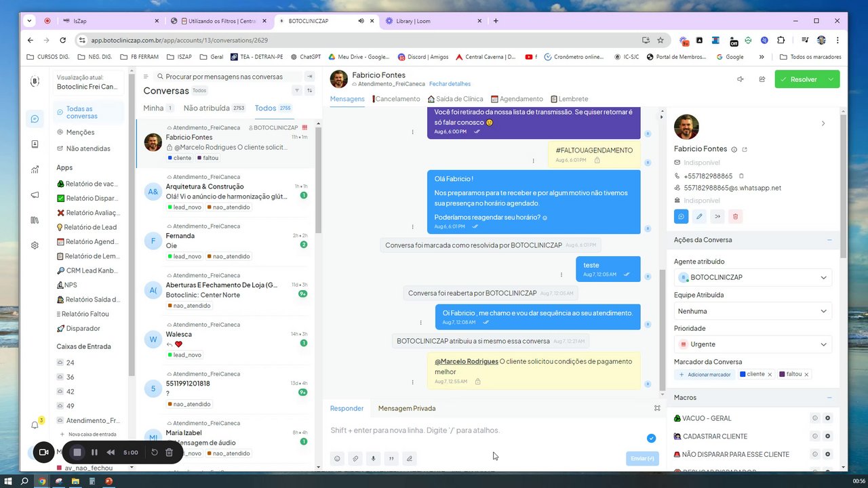This screenshot has height=488, width=868.
Task: Collapse the Macros section
Action: pyautogui.click(x=829, y=398)
